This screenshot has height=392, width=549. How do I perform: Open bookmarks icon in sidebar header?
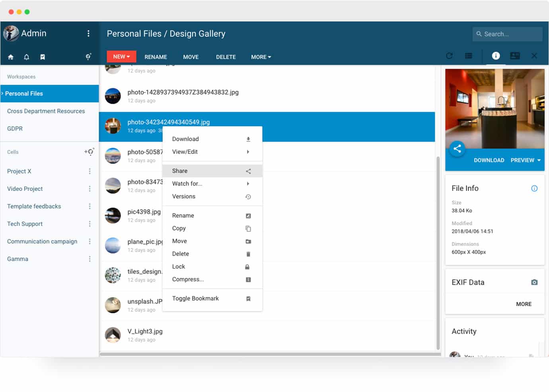point(43,57)
